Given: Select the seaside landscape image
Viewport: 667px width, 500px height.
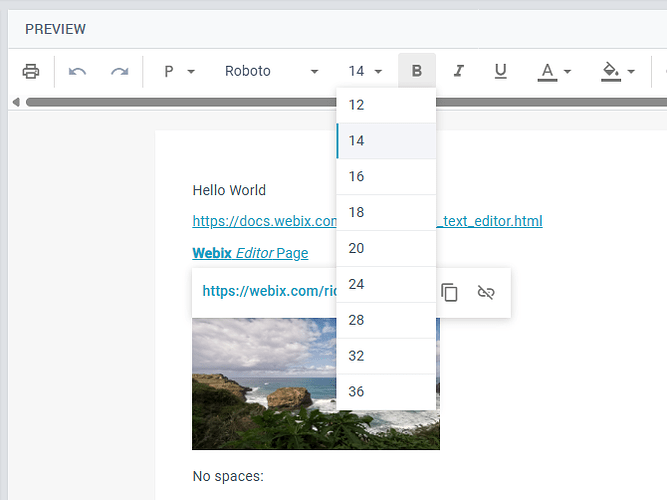Looking at the screenshot, I should click(x=264, y=384).
